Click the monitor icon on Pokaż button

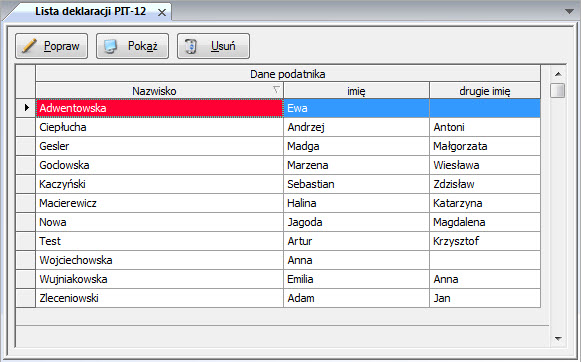point(110,46)
